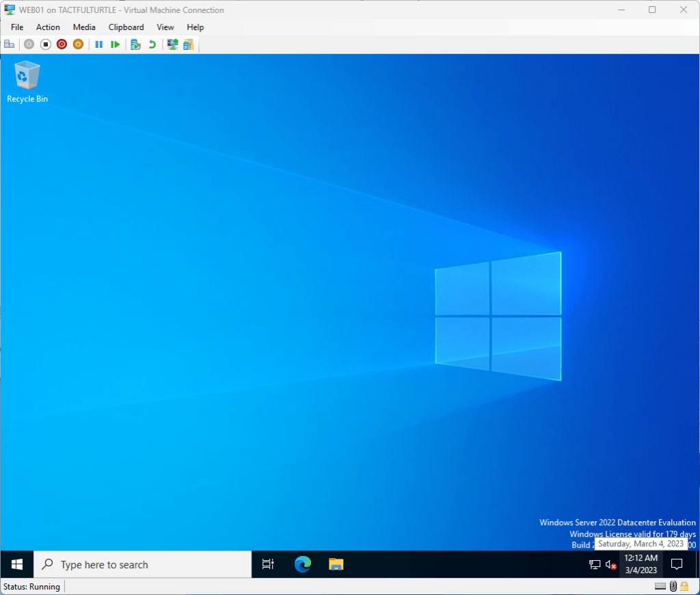Turn off the VM with the stop icon
The image size is (700, 595).
pos(45,44)
